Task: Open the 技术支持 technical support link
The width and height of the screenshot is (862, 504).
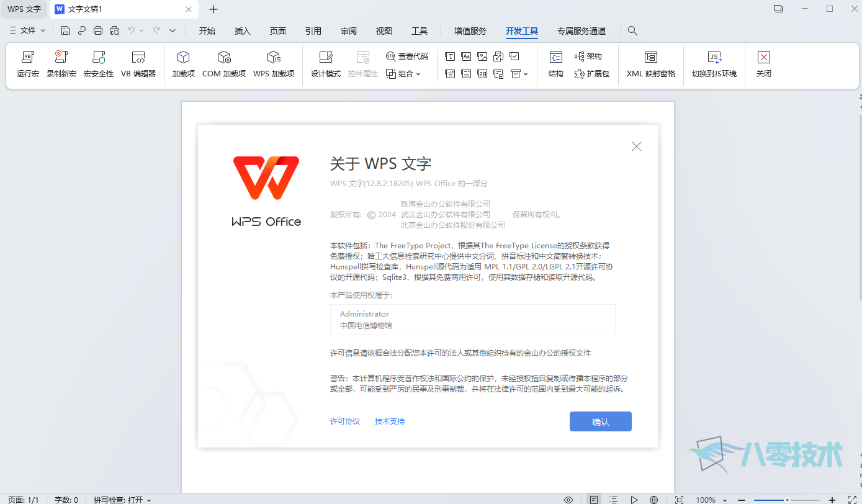Action: pos(390,421)
